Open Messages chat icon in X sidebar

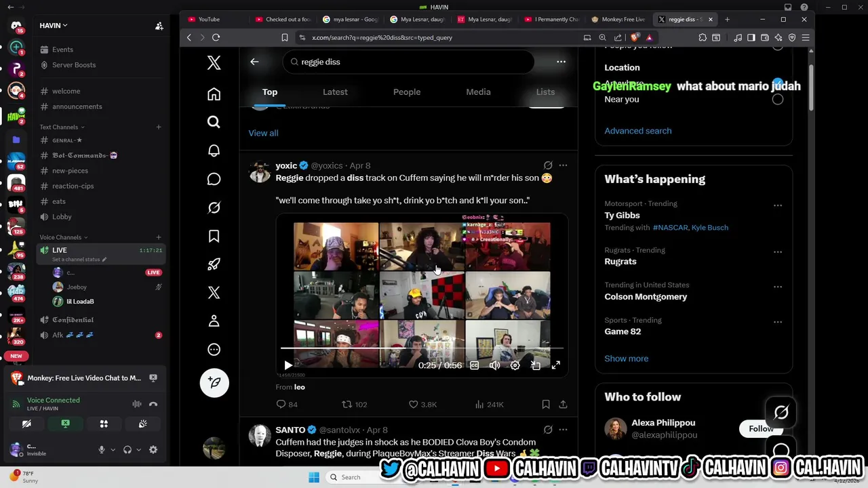tap(214, 179)
